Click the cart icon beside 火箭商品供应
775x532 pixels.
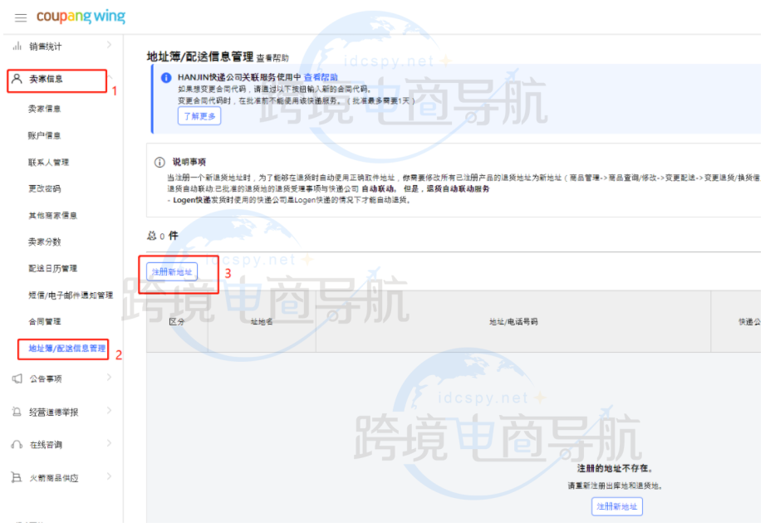pos(17,478)
